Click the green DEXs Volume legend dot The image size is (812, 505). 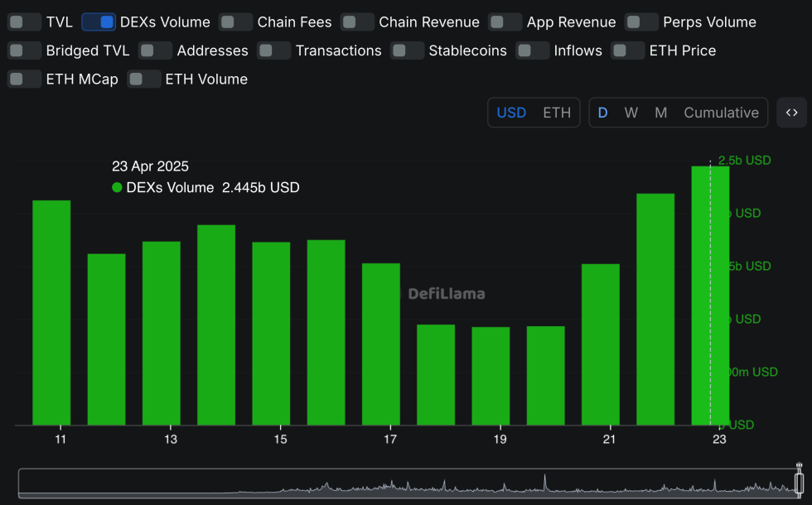(117, 188)
